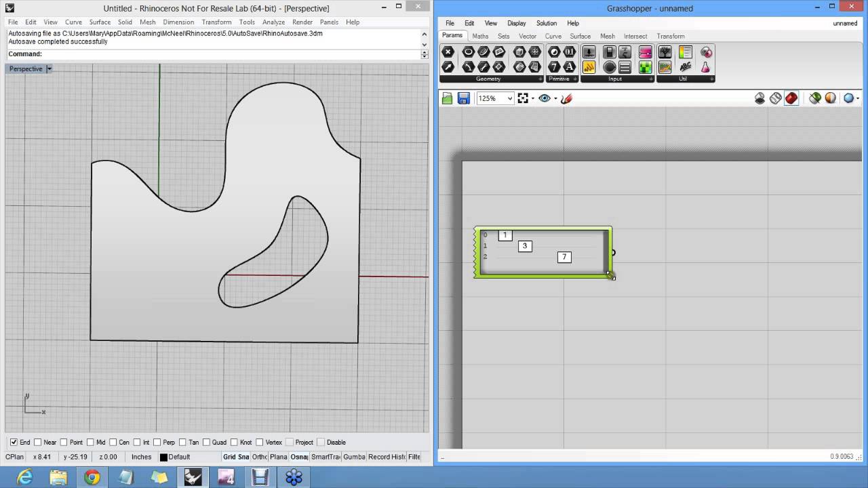The image size is (868, 488).
Task: Expand the Geometry panel dropdown
Action: point(540,79)
